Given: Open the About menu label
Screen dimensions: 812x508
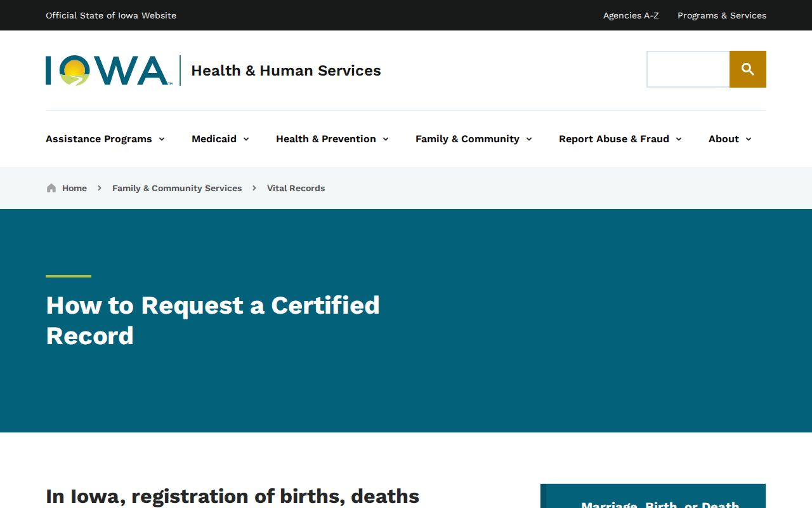Looking at the screenshot, I should pyautogui.click(x=724, y=139).
